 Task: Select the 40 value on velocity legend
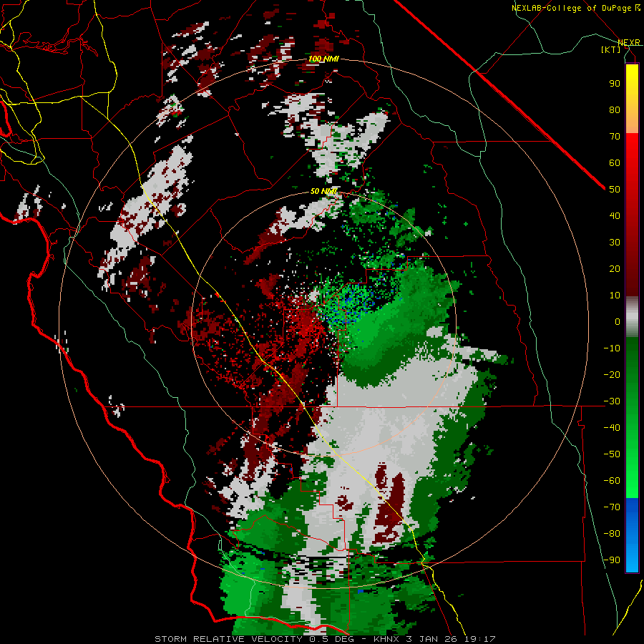click(x=615, y=215)
